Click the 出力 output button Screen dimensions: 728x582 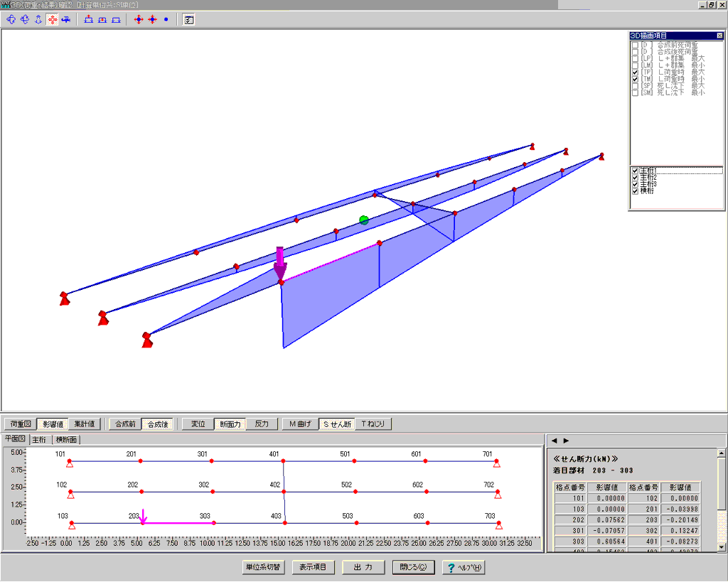[363, 567]
